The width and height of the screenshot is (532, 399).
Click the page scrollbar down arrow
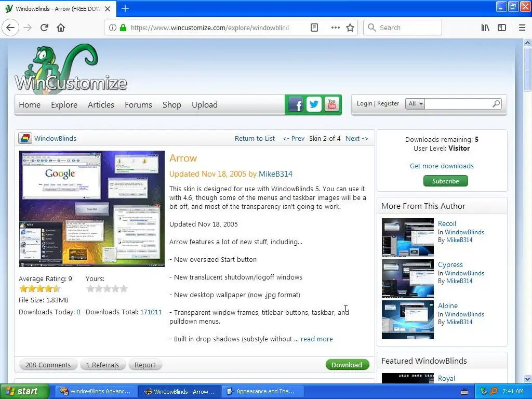(x=527, y=379)
